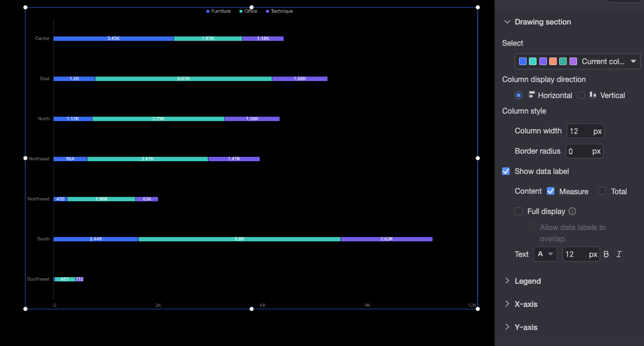
Task: Click the 6K x-axis tick label
Action: [263, 305]
